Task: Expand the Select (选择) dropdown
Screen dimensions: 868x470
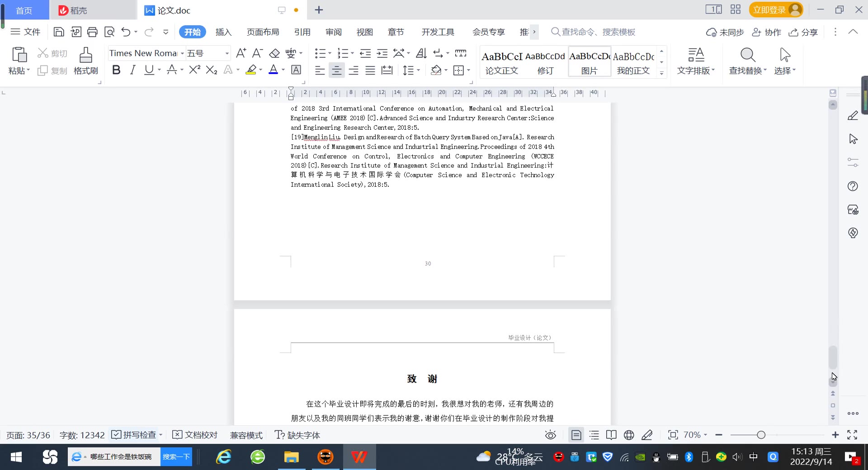Action: tap(785, 70)
